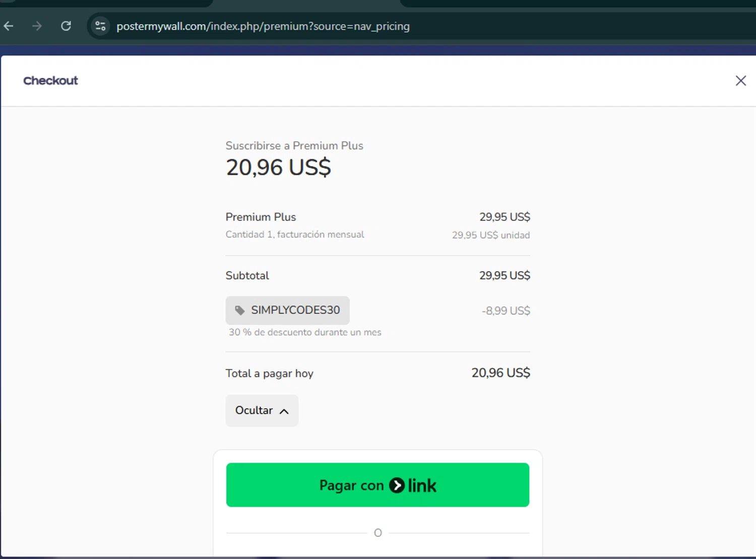Click the Total a pagar hoy label
Screen dimensions: 756x559
pos(269,374)
